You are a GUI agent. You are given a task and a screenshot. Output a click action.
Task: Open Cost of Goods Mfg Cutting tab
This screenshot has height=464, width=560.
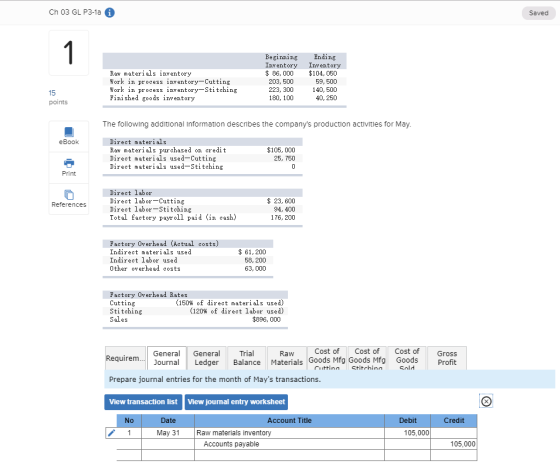327,358
